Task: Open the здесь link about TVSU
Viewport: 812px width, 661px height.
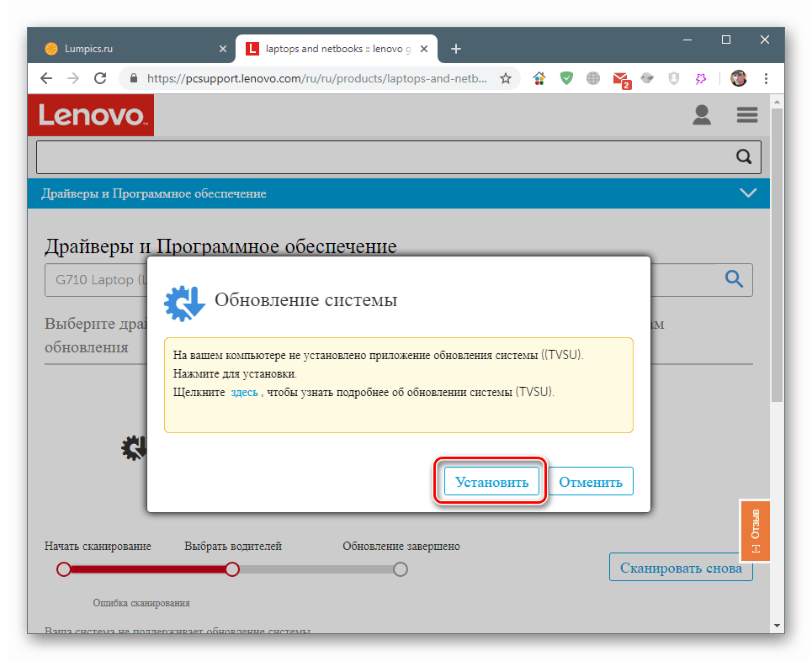Action: pos(244,393)
